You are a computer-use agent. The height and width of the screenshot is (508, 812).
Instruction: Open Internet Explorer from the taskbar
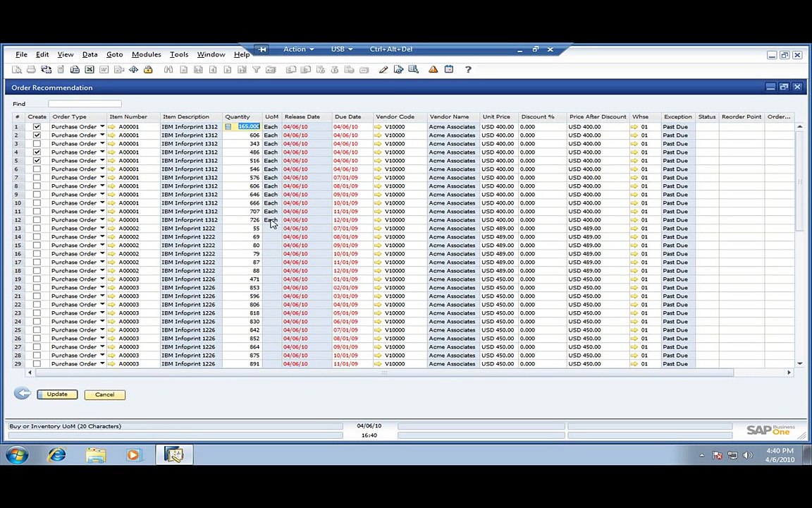pyautogui.click(x=56, y=454)
